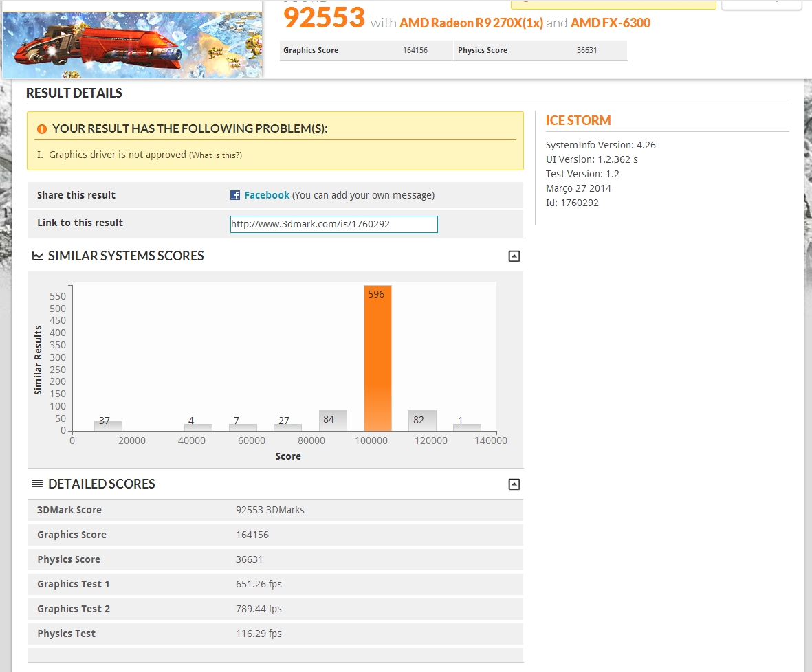Viewport: 812px width, 672px height.
Task: Collapse the Detailed Scores section
Action: tap(514, 484)
